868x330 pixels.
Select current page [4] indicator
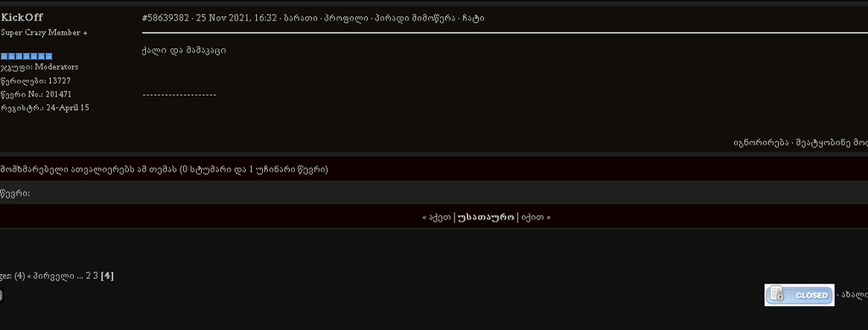(x=108, y=276)
